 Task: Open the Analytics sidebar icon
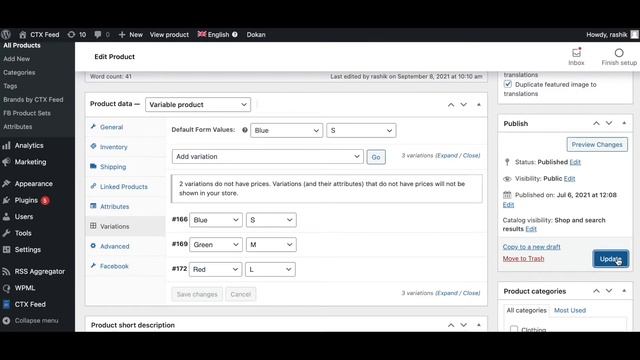pyautogui.click(x=6, y=145)
